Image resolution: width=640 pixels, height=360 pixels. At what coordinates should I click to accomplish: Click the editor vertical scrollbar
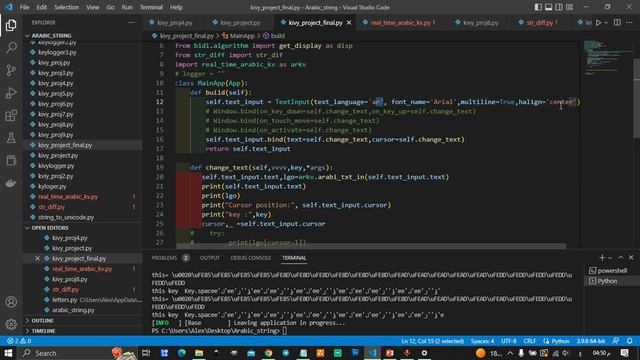pyautogui.click(x=636, y=98)
